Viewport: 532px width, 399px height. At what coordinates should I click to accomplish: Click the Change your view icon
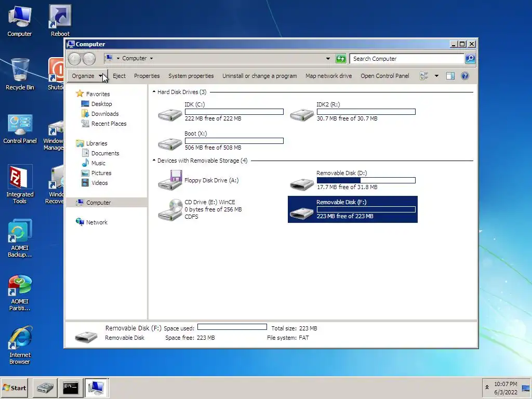coord(424,76)
